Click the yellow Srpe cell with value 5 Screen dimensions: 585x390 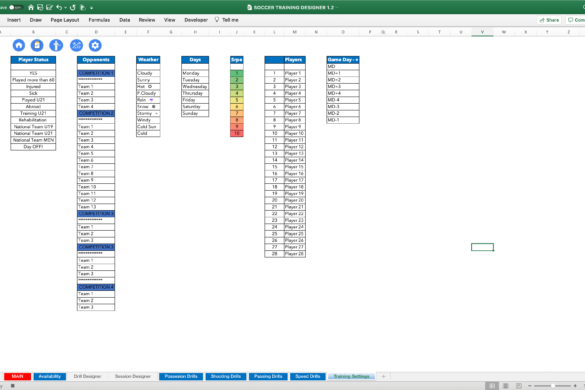pos(237,100)
